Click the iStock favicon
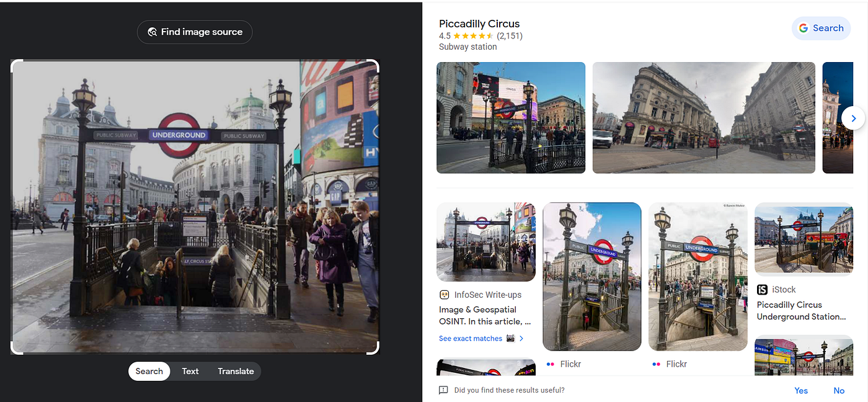 point(762,290)
